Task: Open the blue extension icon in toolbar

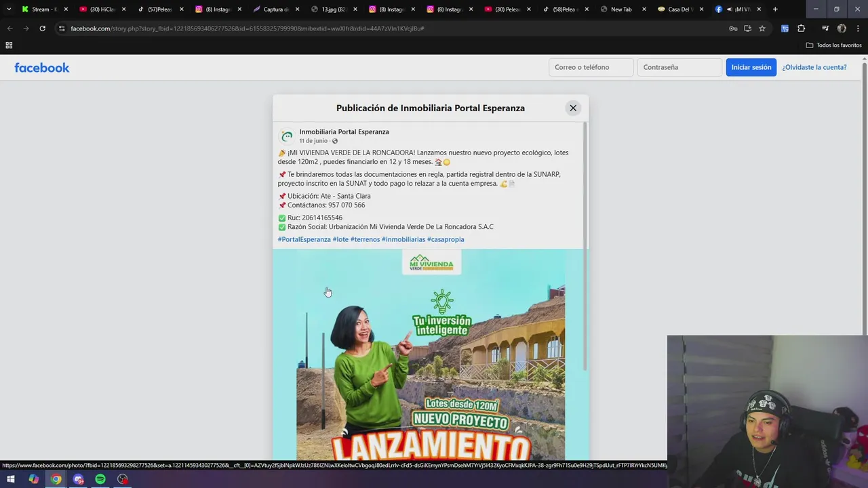Action: point(785,28)
